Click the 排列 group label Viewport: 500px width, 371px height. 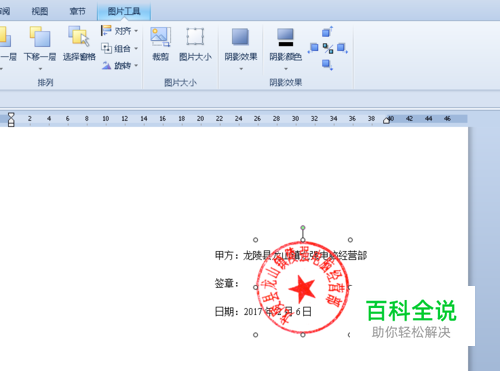pyautogui.click(x=45, y=82)
